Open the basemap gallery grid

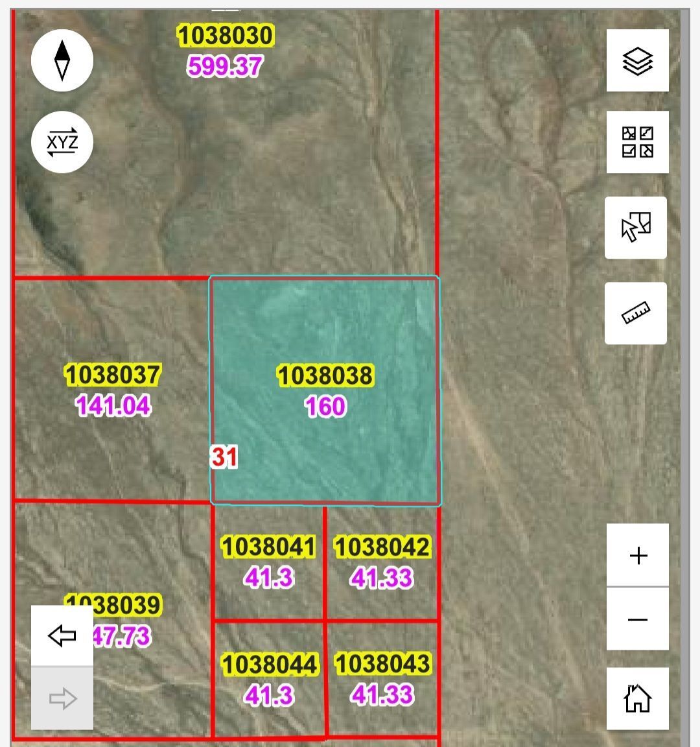click(637, 142)
